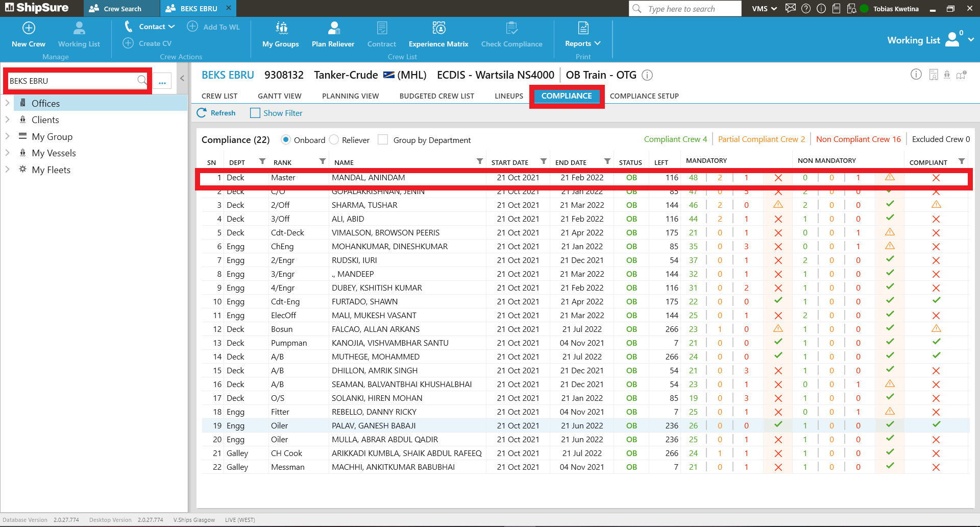Filter the NAME column using funnel icon
Viewport: 980px width, 527px height.
[479, 161]
